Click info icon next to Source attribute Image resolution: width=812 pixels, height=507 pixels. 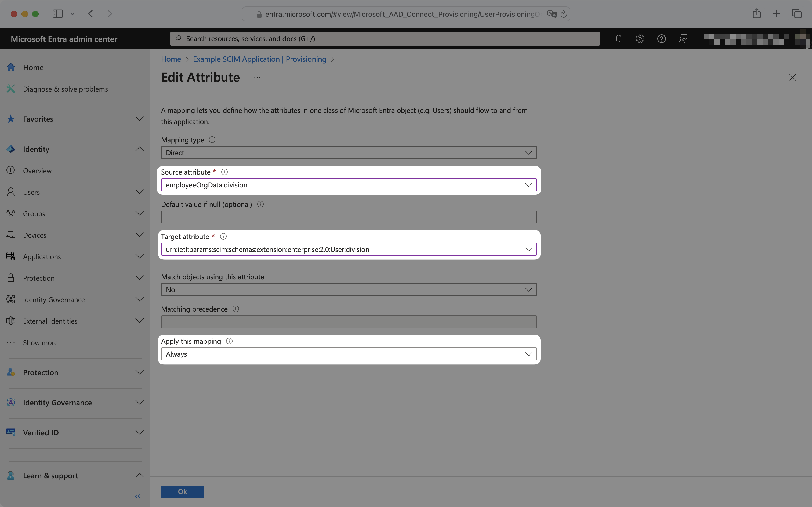tap(224, 172)
